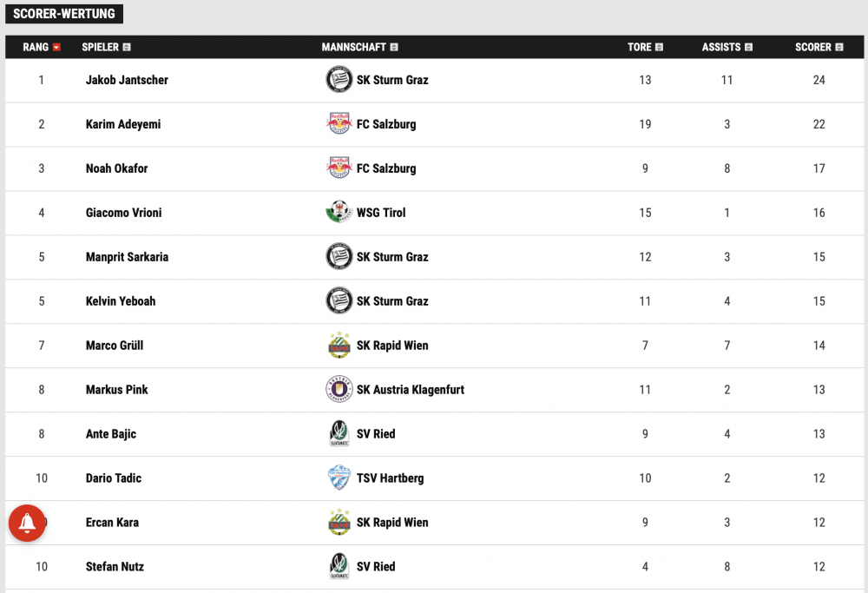Click the SK Austria Klagenfurt crest
The image size is (868, 593).
click(x=339, y=389)
